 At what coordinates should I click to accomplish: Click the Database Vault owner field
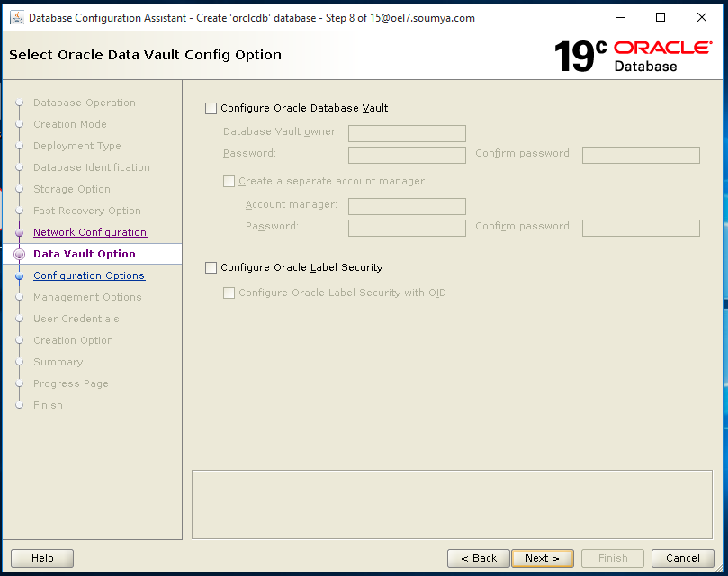click(407, 133)
